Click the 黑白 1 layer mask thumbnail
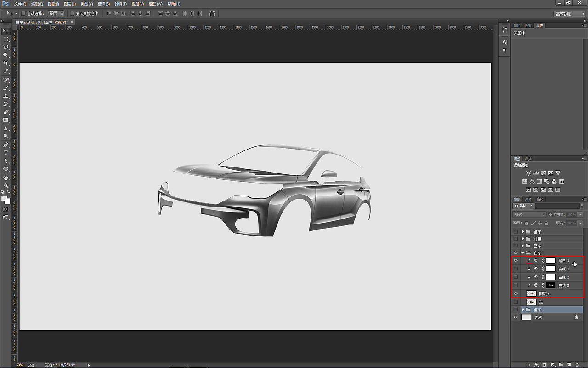 coord(550,260)
